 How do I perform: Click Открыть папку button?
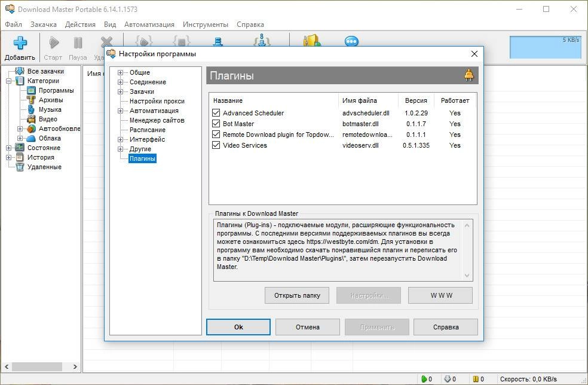coord(297,295)
